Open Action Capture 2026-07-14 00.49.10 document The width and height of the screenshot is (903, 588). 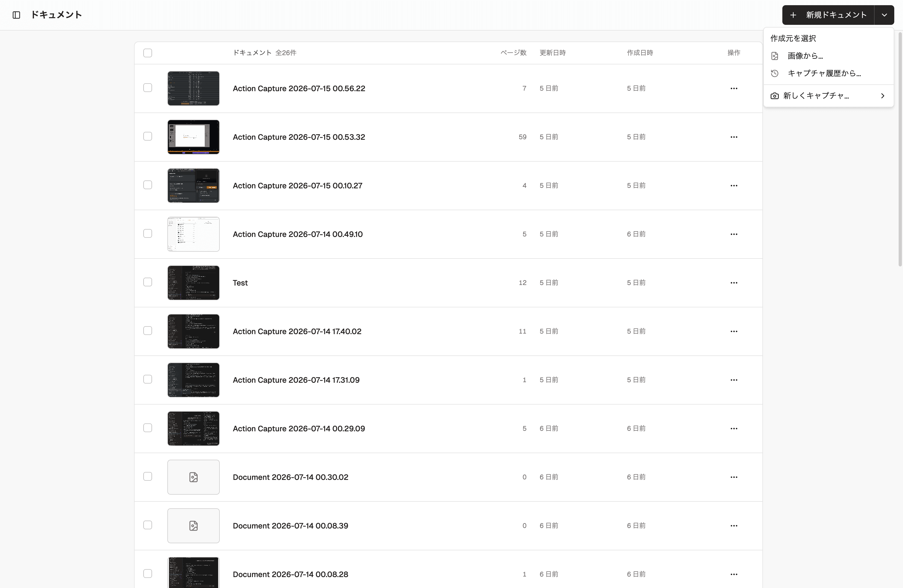[x=298, y=234]
